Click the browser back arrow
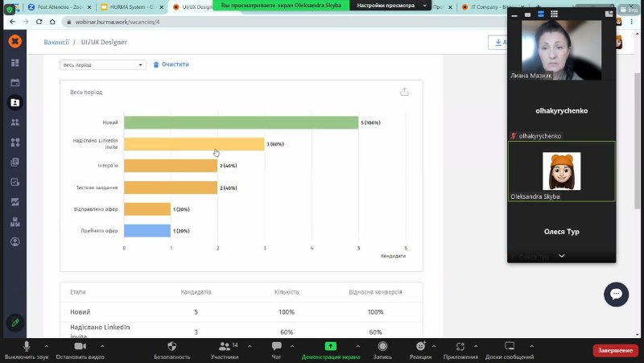This screenshot has width=644, height=363. click(12, 22)
